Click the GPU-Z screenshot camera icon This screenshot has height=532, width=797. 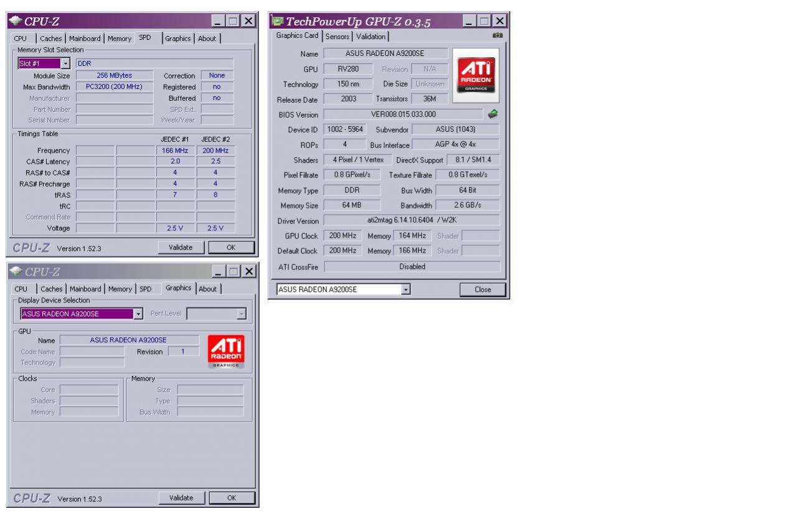(497, 35)
